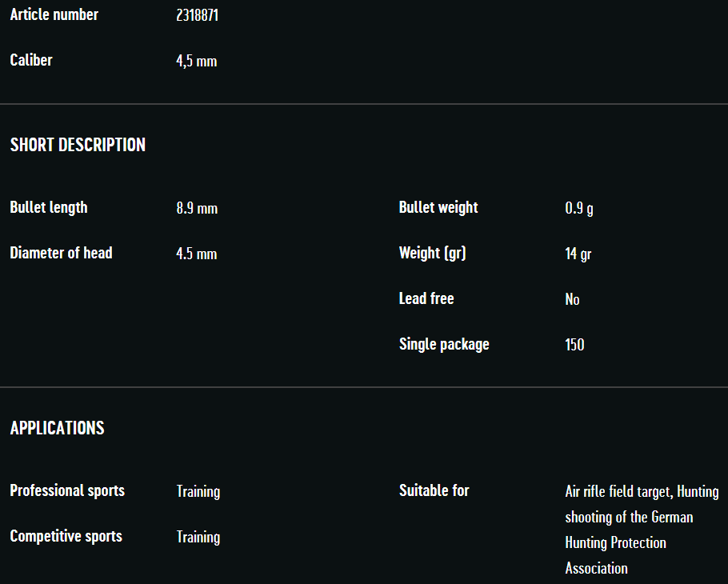The height and width of the screenshot is (584, 728).
Task: Click the APPLICATIONS section heading
Action: [x=57, y=428]
